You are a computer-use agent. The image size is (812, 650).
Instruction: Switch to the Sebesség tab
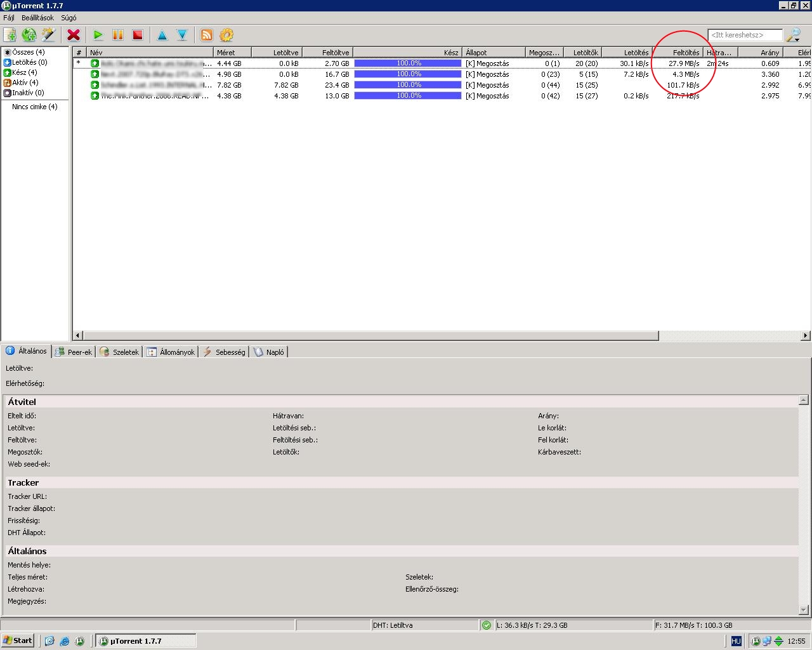click(x=225, y=352)
